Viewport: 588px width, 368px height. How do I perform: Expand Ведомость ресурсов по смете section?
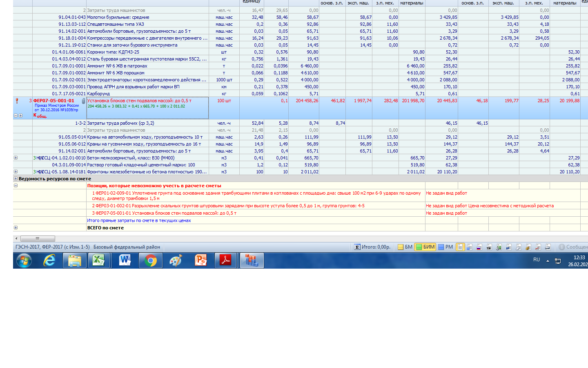pyautogui.click(x=16, y=179)
